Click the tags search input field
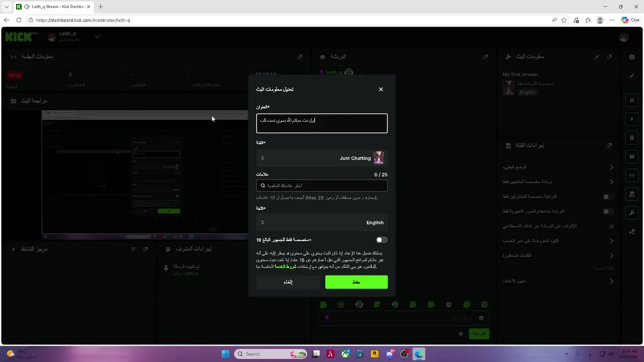This screenshot has height=362, width=644. coord(322,186)
